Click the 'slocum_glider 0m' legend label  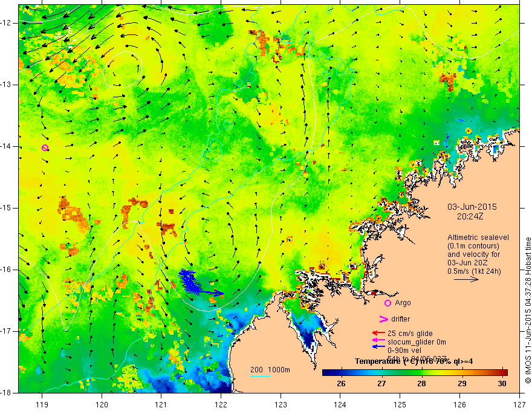coord(417,342)
